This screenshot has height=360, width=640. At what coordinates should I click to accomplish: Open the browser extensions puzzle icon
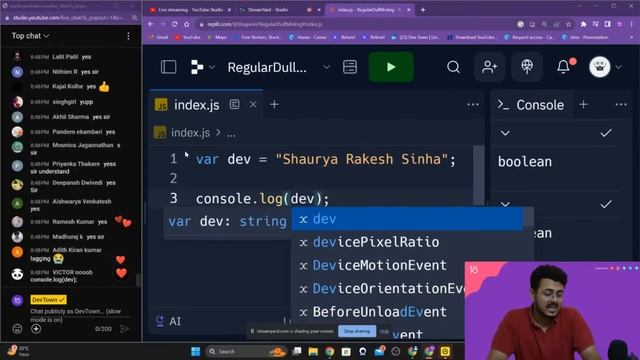click(583, 24)
